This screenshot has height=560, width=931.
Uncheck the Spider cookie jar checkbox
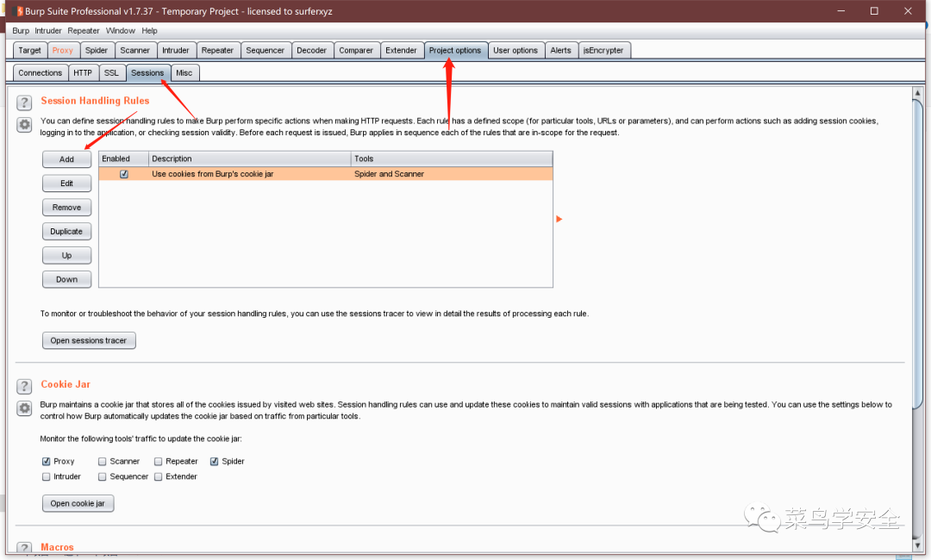[215, 461]
